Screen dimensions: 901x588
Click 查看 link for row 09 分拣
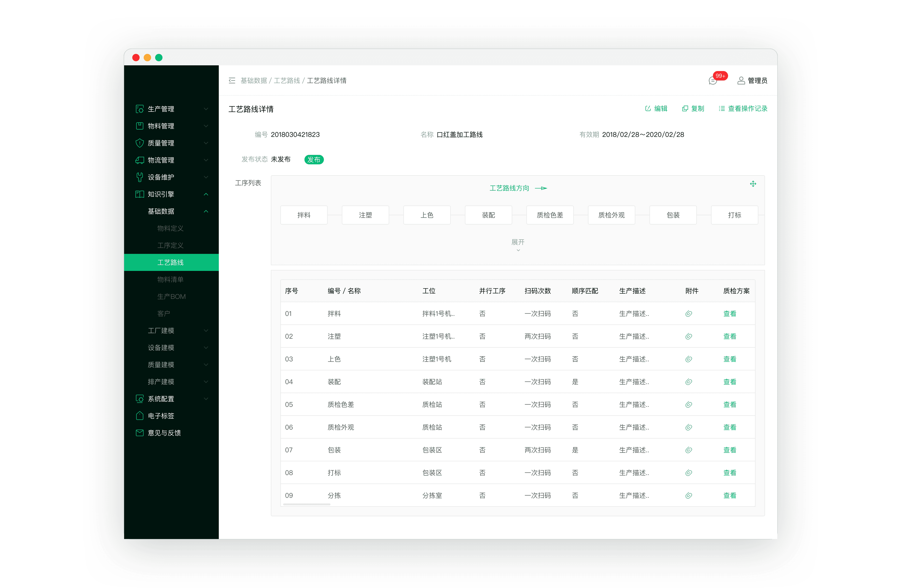[x=730, y=495]
